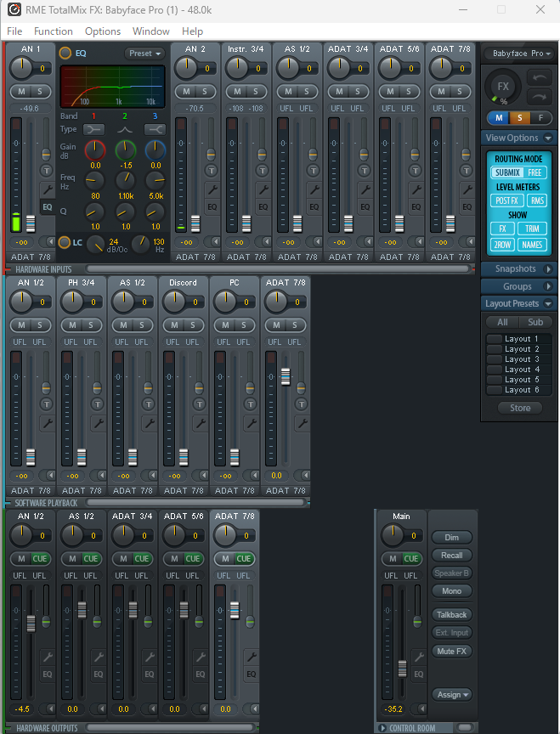Solo the PC playback channel
Image resolution: width=560 pixels, height=734 pixels.
[x=244, y=325]
